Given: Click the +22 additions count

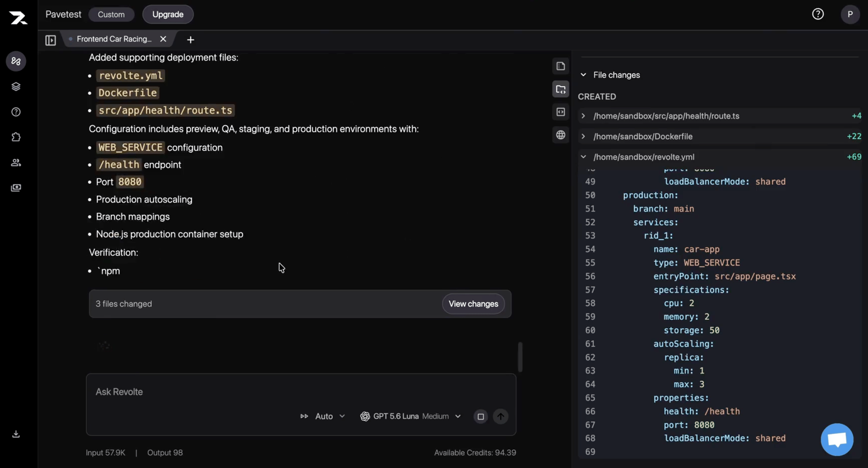Looking at the screenshot, I should (x=854, y=136).
